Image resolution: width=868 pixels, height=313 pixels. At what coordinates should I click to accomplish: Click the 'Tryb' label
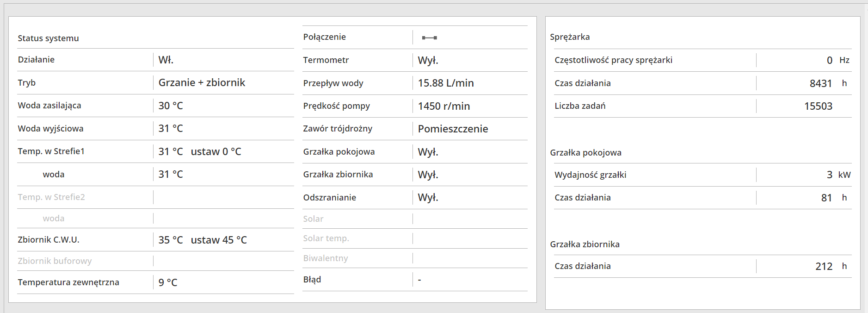(x=26, y=83)
